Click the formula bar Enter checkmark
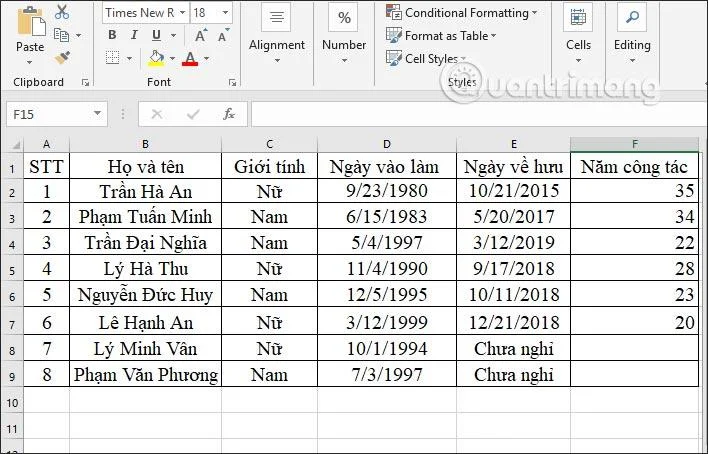 pyautogui.click(x=193, y=114)
